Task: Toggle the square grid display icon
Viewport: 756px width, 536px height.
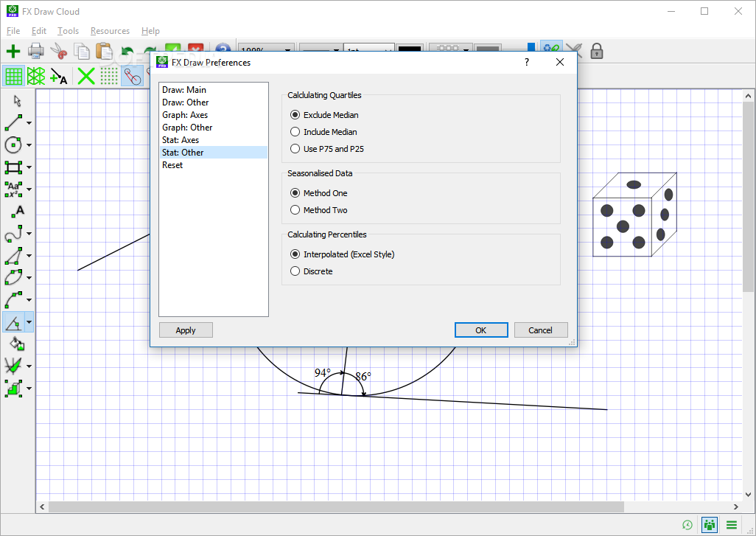Action: [x=13, y=76]
